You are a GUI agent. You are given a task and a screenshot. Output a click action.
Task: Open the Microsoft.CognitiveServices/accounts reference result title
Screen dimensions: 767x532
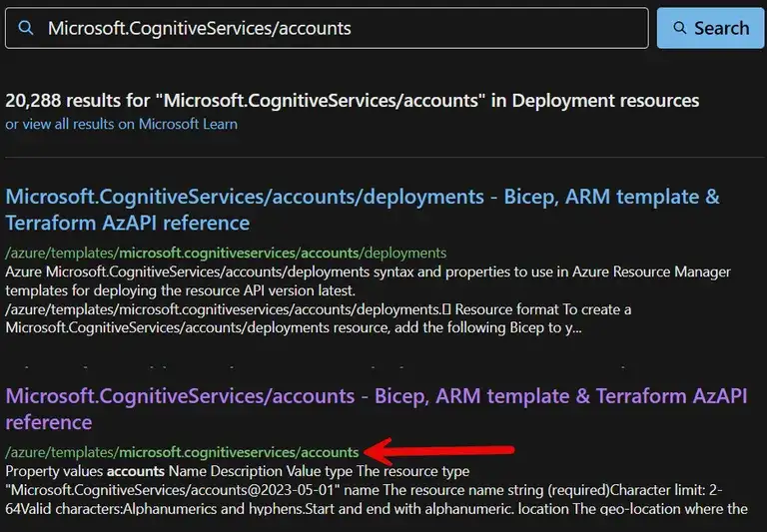(377, 409)
